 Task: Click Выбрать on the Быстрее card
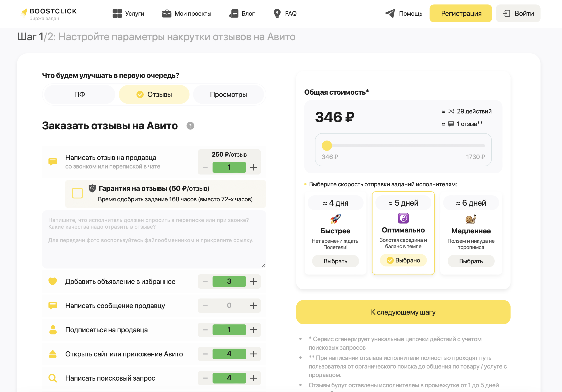point(335,261)
